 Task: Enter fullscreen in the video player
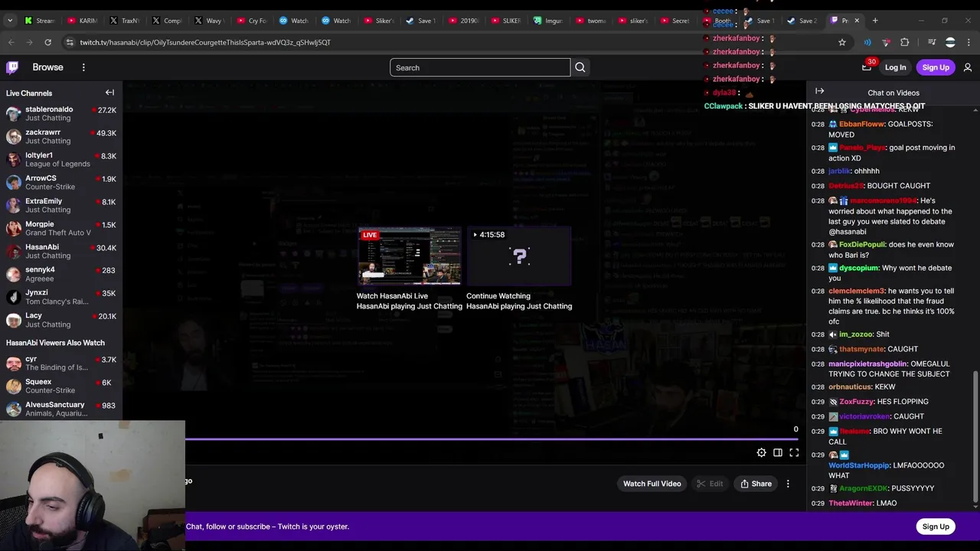tap(794, 453)
